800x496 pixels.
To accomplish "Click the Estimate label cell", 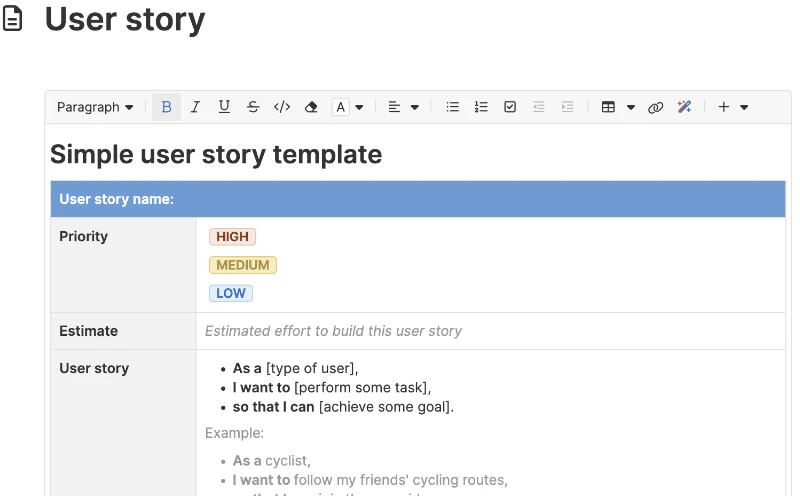I will tap(123, 331).
